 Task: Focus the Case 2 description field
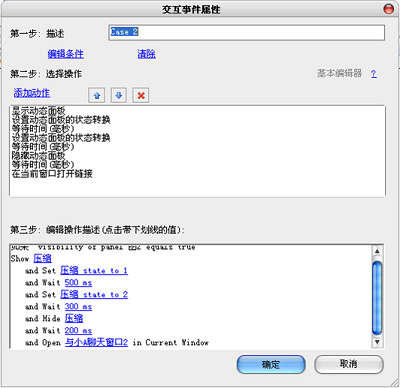[x=247, y=32]
